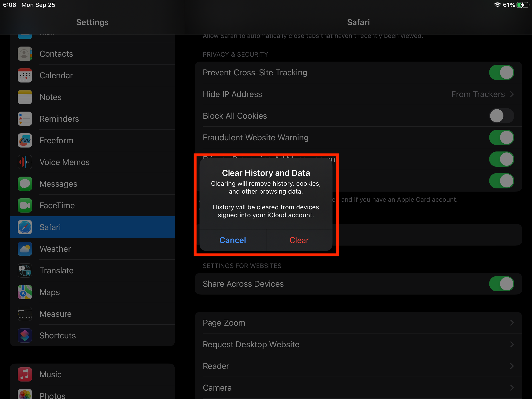Viewport: 532px width, 399px height.
Task: Open the Measure ruler icon
Action: coord(25,314)
